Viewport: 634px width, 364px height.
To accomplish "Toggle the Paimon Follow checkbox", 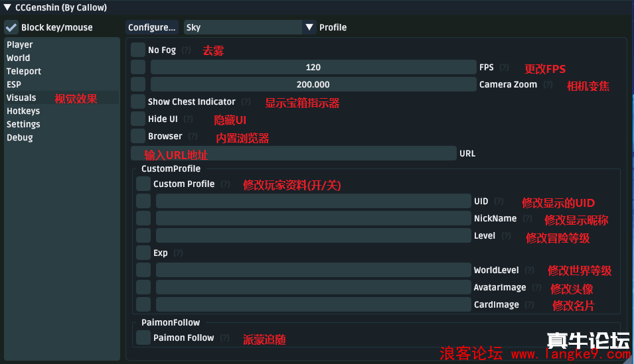I will tap(143, 337).
